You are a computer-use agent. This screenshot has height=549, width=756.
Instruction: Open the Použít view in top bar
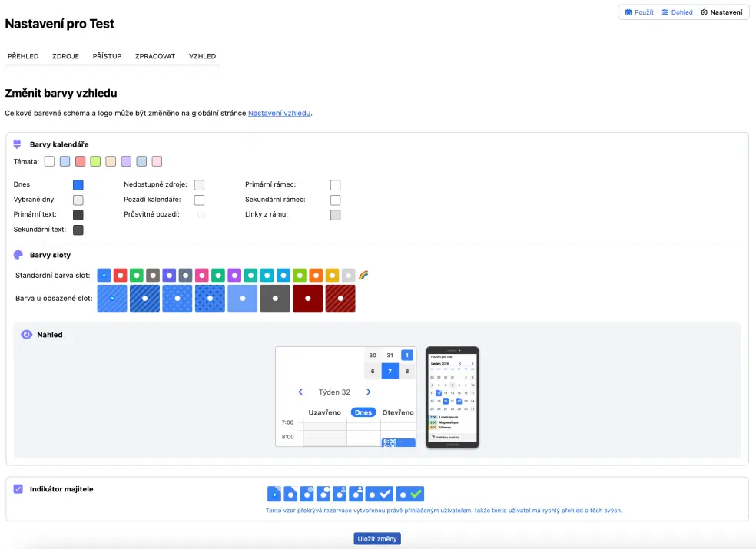tap(639, 12)
